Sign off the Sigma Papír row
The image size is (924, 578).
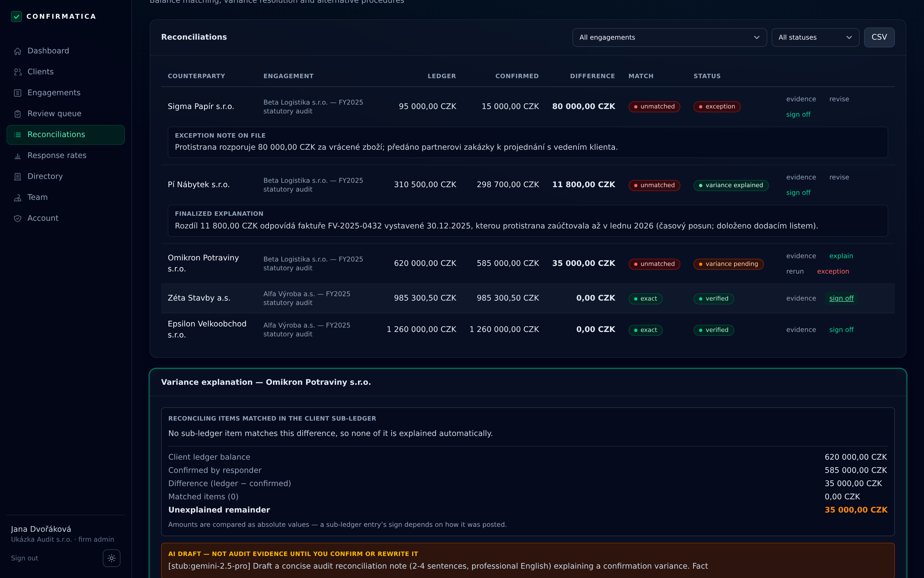[x=798, y=114]
